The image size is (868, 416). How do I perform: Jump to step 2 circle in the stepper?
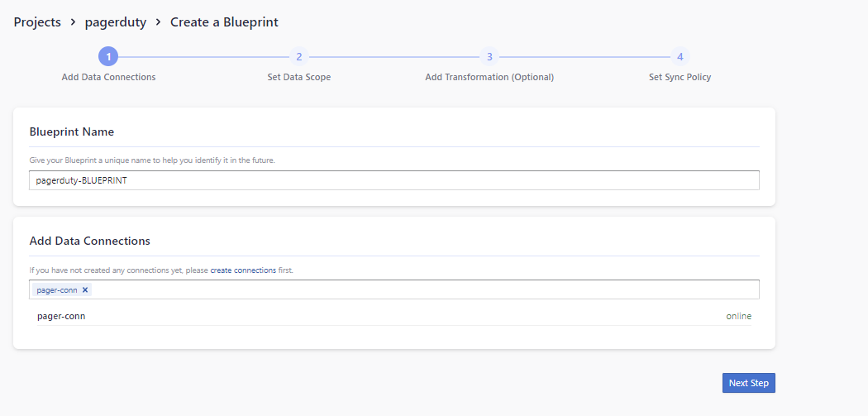pos(299,56)
